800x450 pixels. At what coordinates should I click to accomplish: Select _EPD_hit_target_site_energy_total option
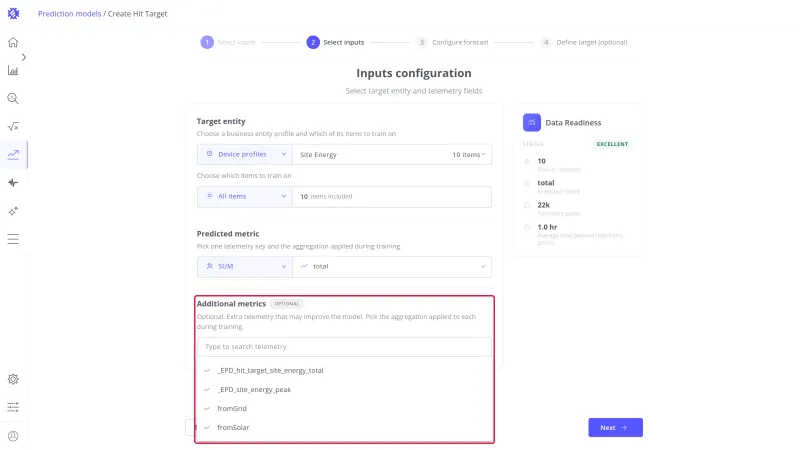point(344,370)
